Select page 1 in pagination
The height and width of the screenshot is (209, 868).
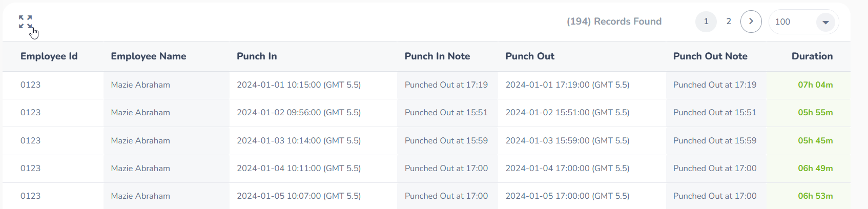coord(706,22)
